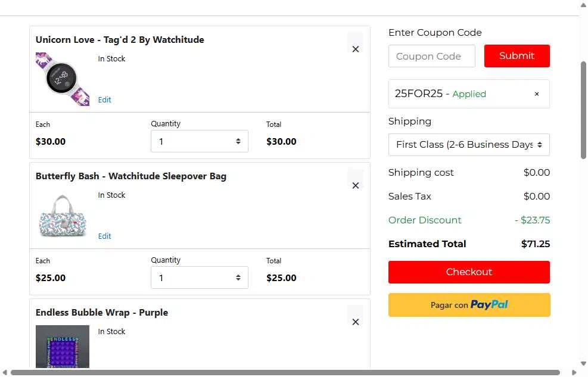Image resolution: width=588 pixels, height=377 pixels.
Task: Click the vertical scrollbar thumb
Action: coord(583,110)
